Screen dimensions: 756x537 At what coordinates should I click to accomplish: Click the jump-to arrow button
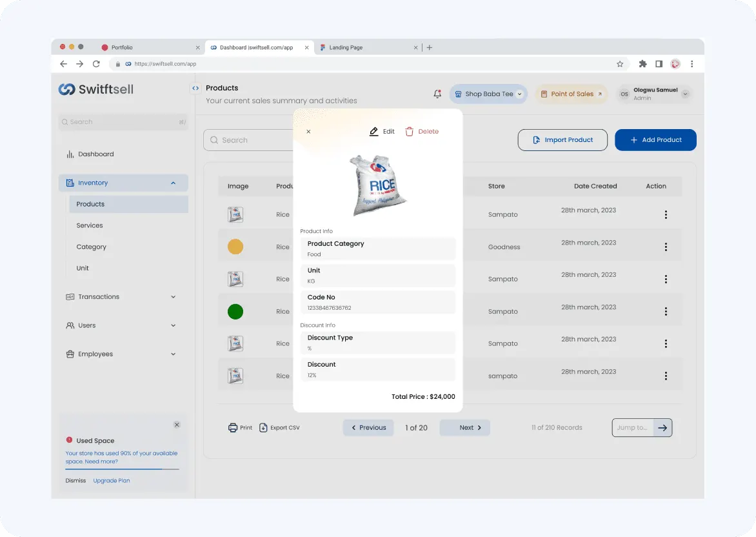click(662, 427)
